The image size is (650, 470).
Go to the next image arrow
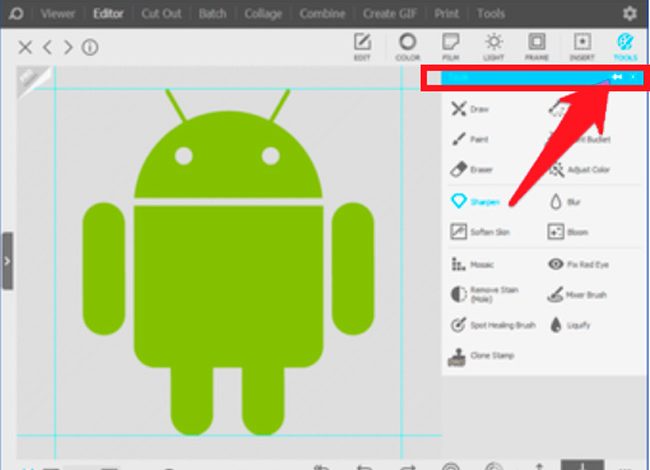(68, 47)
